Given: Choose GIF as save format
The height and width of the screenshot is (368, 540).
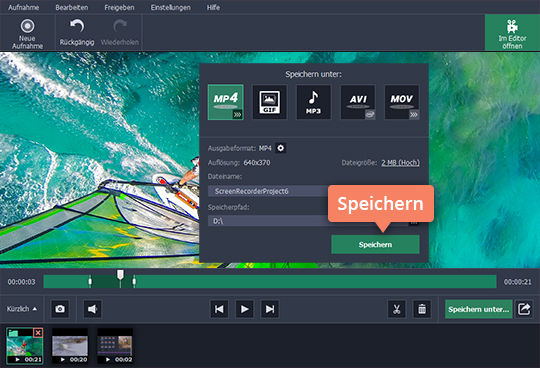Looking at the screenshot, I should (269, 102).
